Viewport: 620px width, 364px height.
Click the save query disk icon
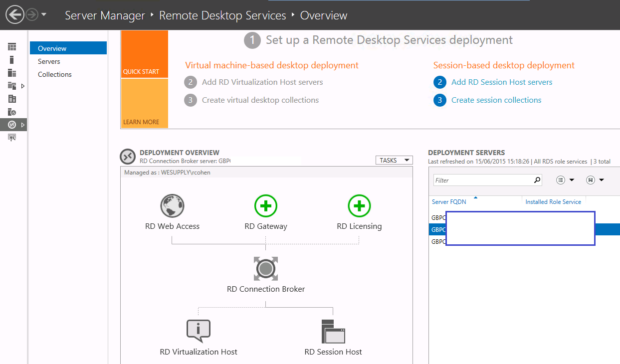click(x=591, y=180)
